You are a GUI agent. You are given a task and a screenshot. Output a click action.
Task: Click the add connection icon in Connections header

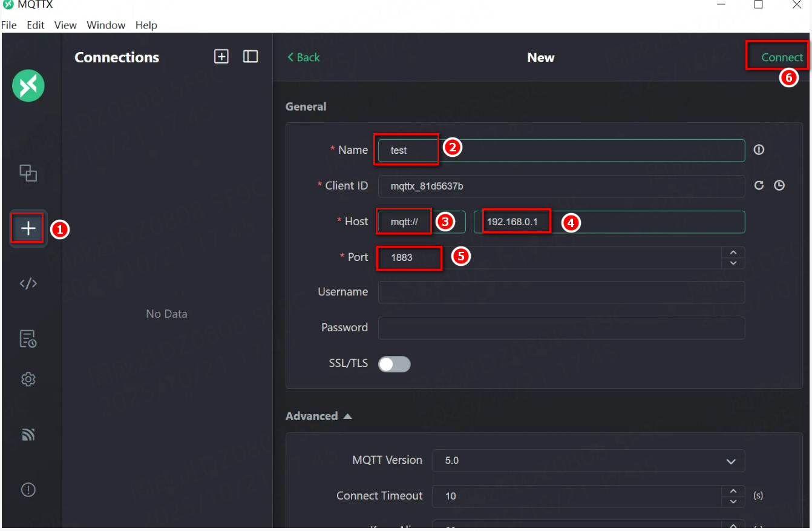click(221, 56)
